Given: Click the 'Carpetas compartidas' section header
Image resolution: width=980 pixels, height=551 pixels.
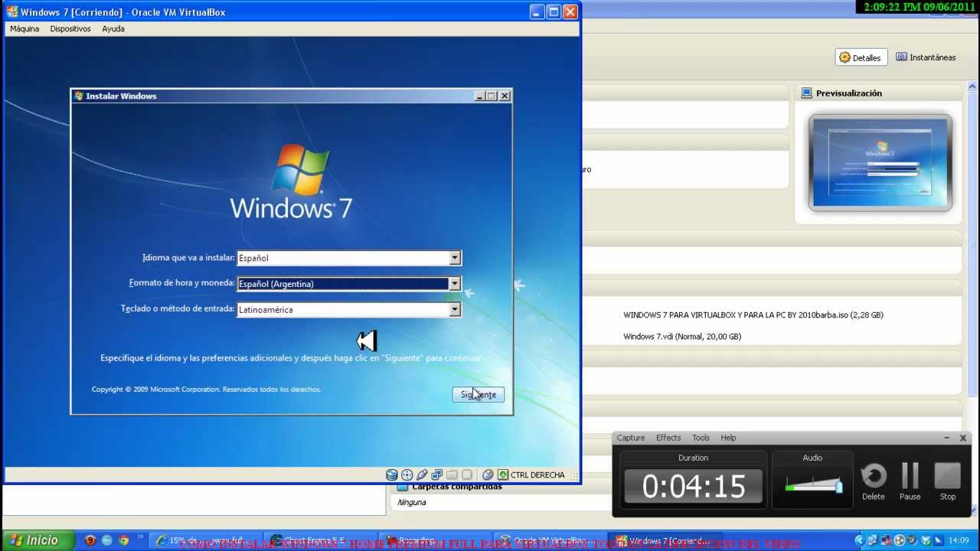Looking at the screenshot, I should [457, 487].
